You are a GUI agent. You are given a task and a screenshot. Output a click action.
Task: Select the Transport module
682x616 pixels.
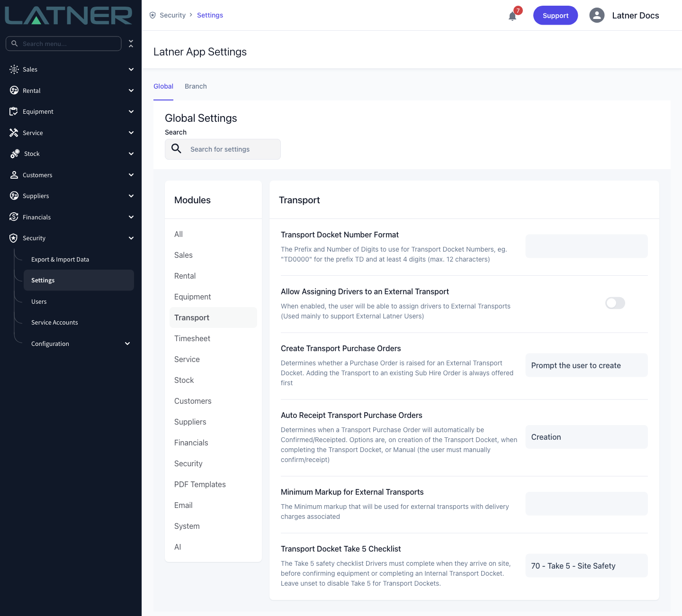click(x=213, y=317)
